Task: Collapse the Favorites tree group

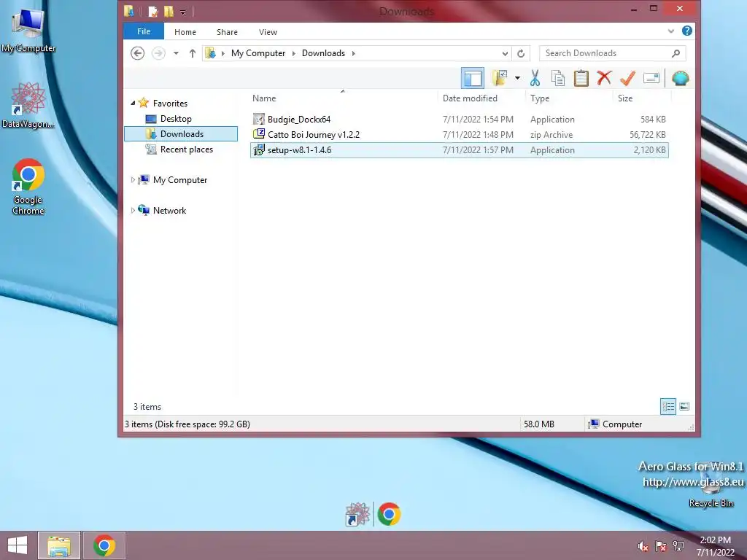Action: click(133, 103)
